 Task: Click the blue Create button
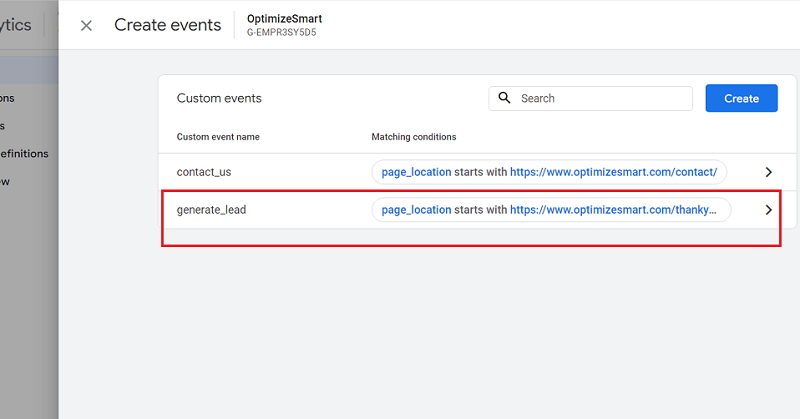coord(741,98)
